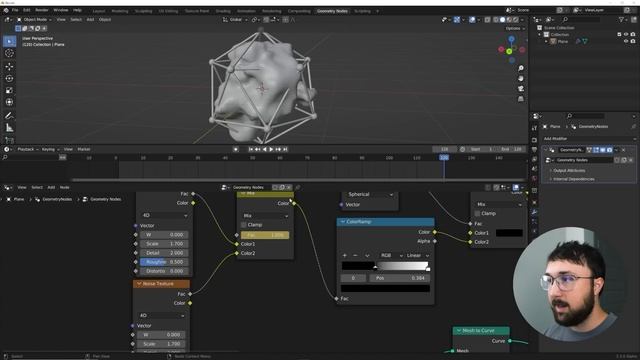The width and height of the screenshot is (640, 360).
Task: Select the 3D Cursor tool
Action: click(9, 53)
